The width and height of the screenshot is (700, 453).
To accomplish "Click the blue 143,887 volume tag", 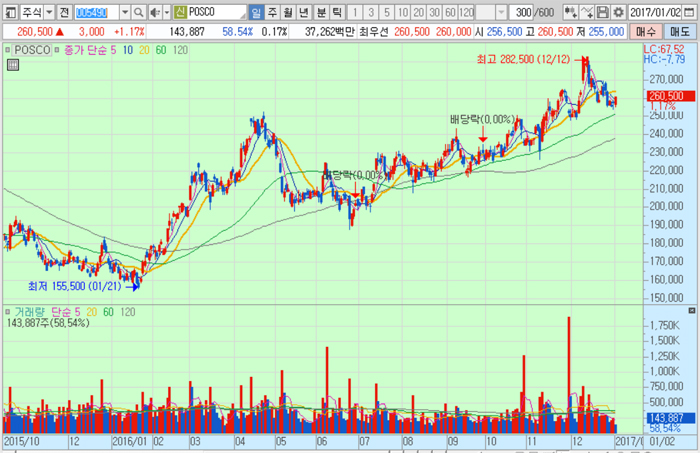I will [671, 418].
